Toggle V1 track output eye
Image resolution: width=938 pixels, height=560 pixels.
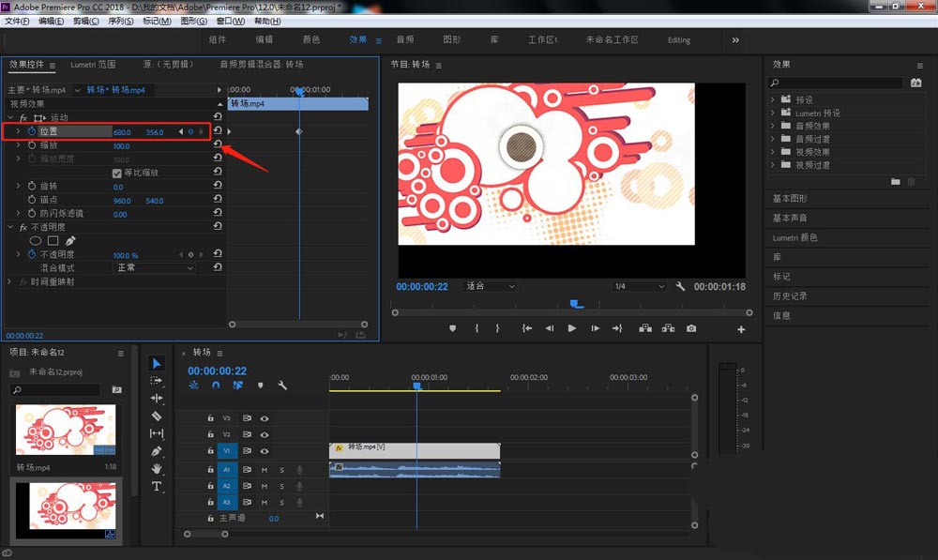[x=265, y=451]
